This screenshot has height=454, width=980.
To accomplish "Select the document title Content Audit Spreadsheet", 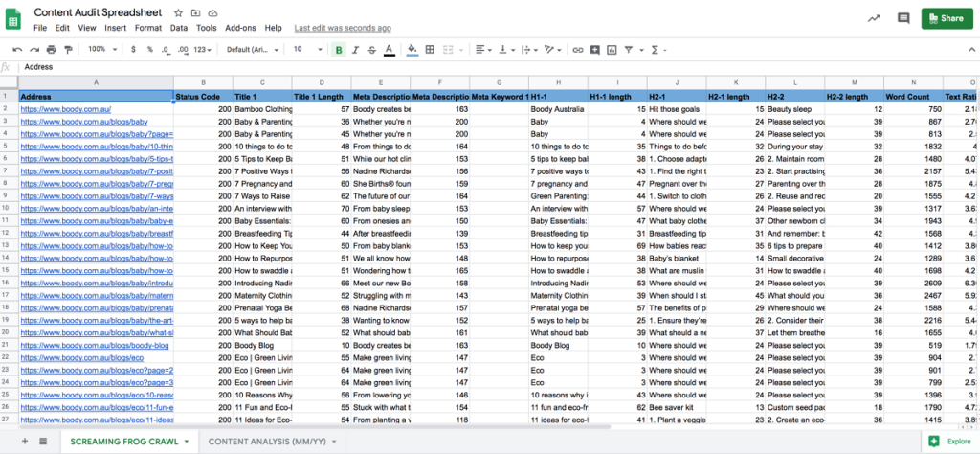I will [98, 13].
